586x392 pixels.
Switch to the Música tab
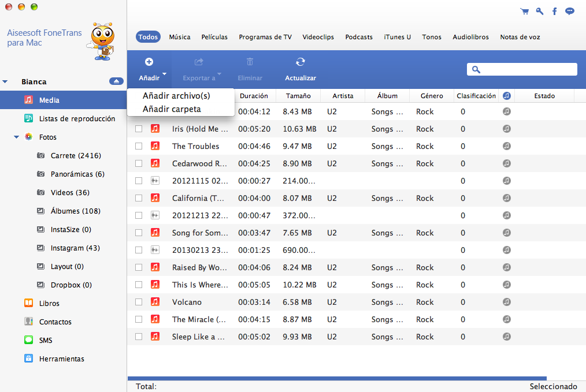180,37
